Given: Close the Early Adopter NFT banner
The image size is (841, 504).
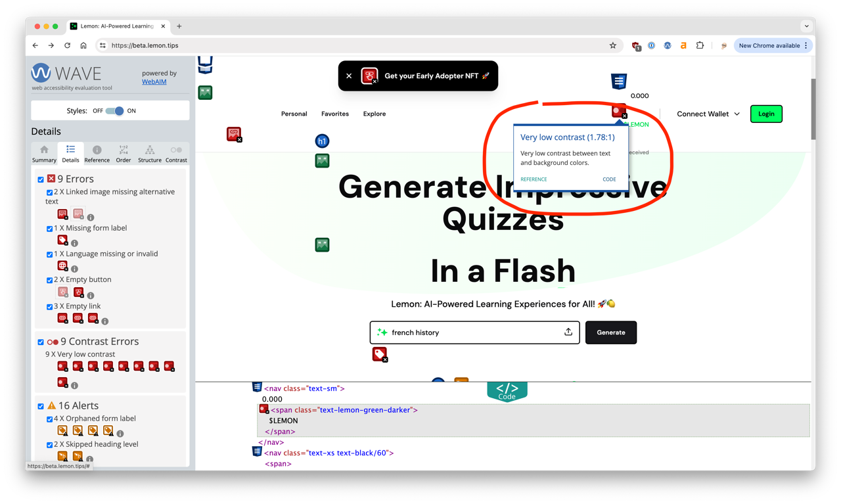Looking at the screenshot, I should pos(349,76).
